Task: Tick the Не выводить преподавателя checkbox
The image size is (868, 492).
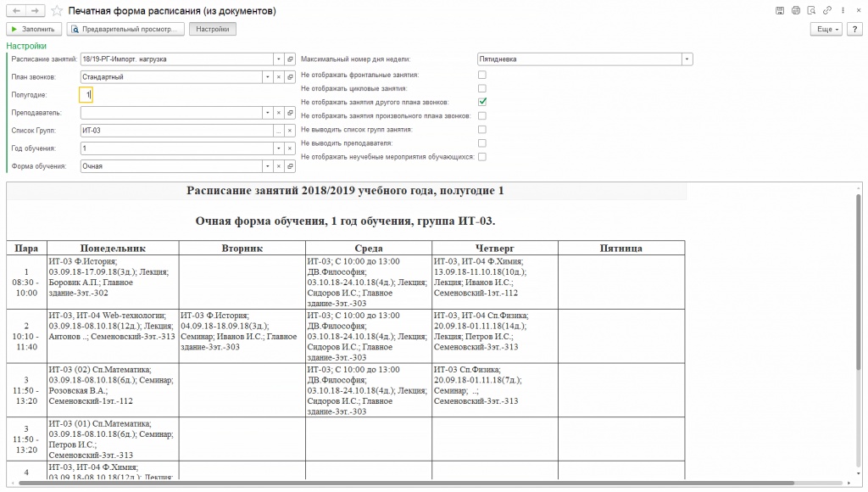Action: pos(482,143)
